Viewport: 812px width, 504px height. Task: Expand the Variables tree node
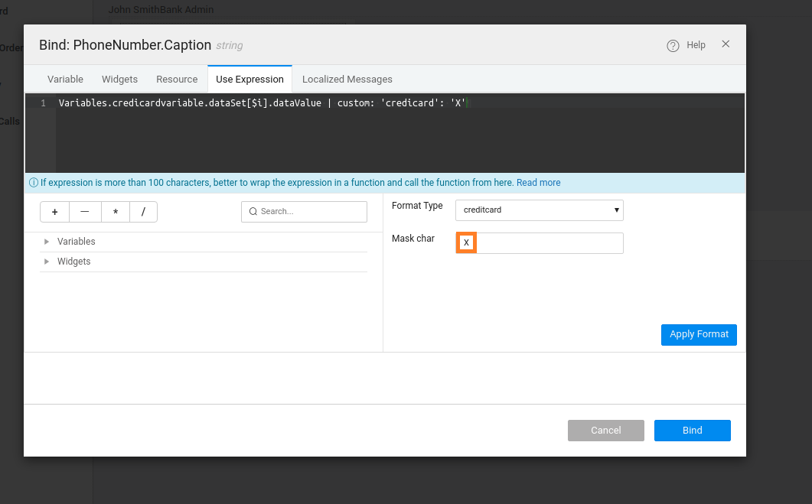(x=47, y=242)
